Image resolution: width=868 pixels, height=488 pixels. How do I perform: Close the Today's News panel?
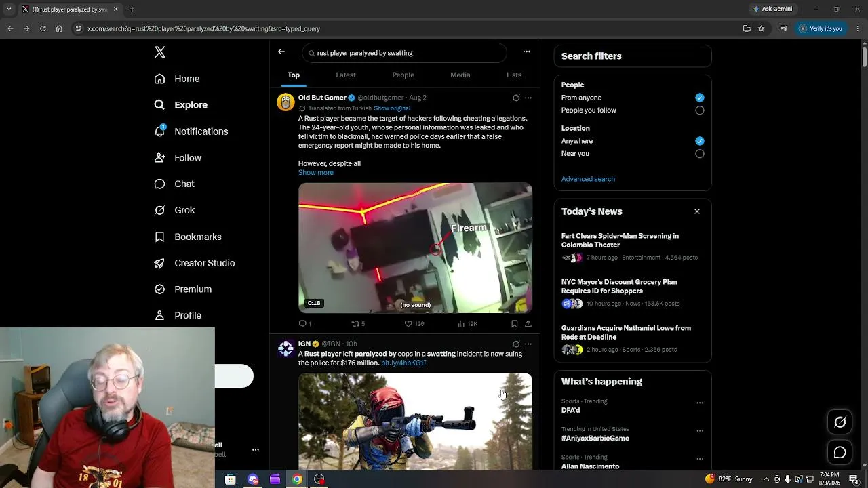(697, 211)
